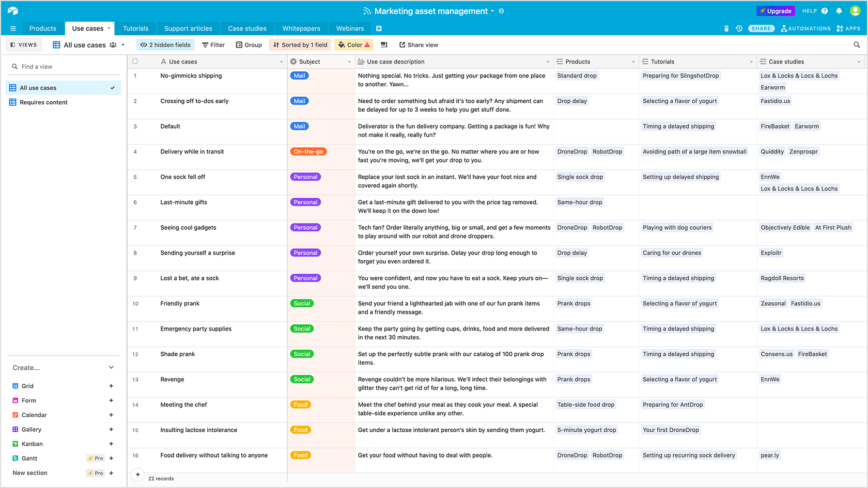Open view collaborators people icon
Image resolution: width=868 pixels, height=488 pixels.
coord(113,45)
